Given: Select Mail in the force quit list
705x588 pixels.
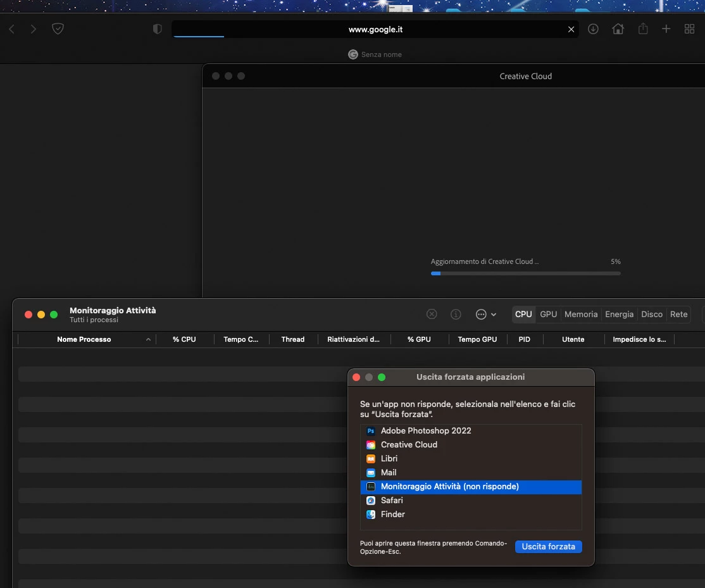Looking at the screenshot, I should point(471,472).
